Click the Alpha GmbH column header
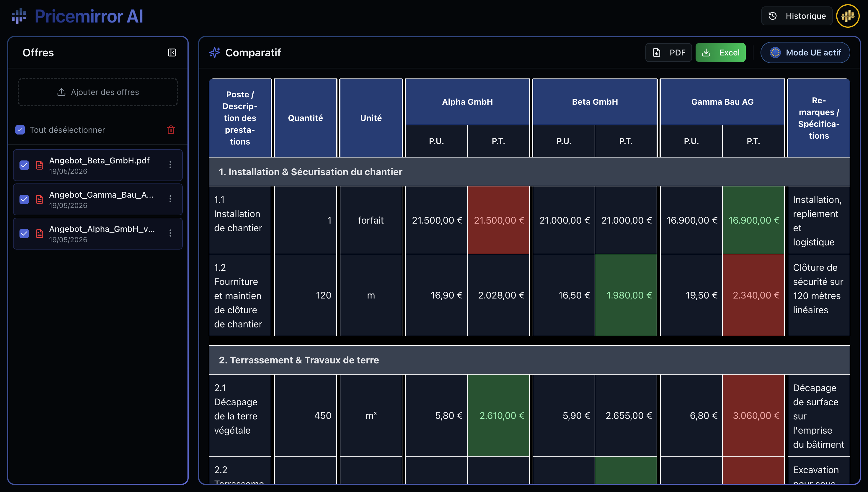 pos(467,102)
